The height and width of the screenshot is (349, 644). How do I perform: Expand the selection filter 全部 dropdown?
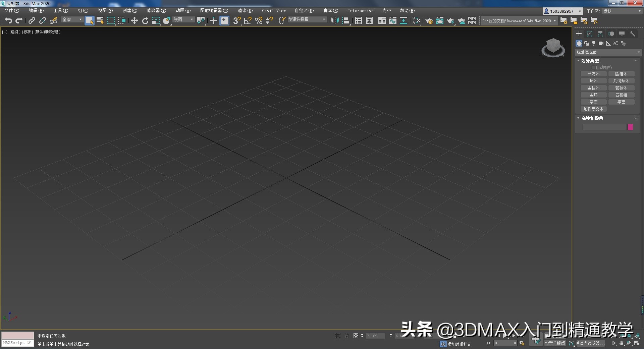pos(80,20)
